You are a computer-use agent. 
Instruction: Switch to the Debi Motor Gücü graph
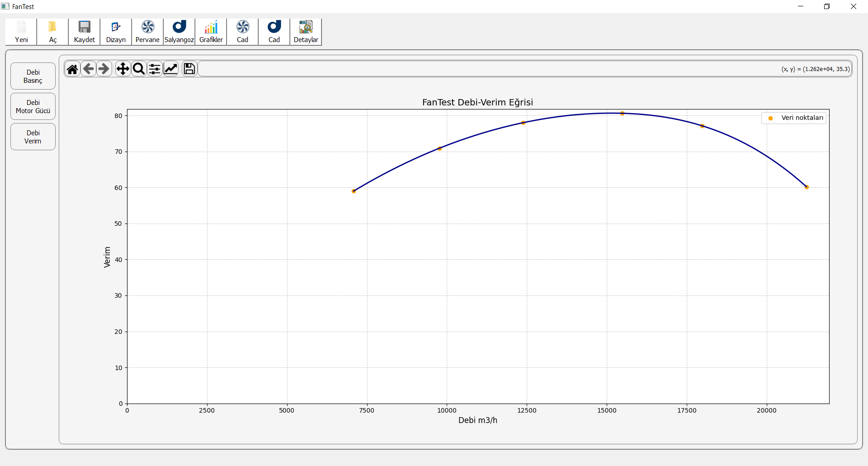coord(33,106)
